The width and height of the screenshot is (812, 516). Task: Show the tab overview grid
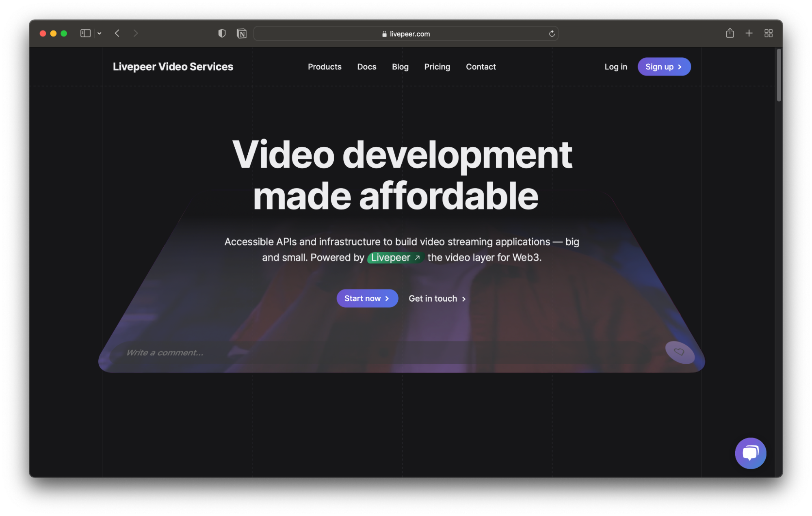coord(768,33)
